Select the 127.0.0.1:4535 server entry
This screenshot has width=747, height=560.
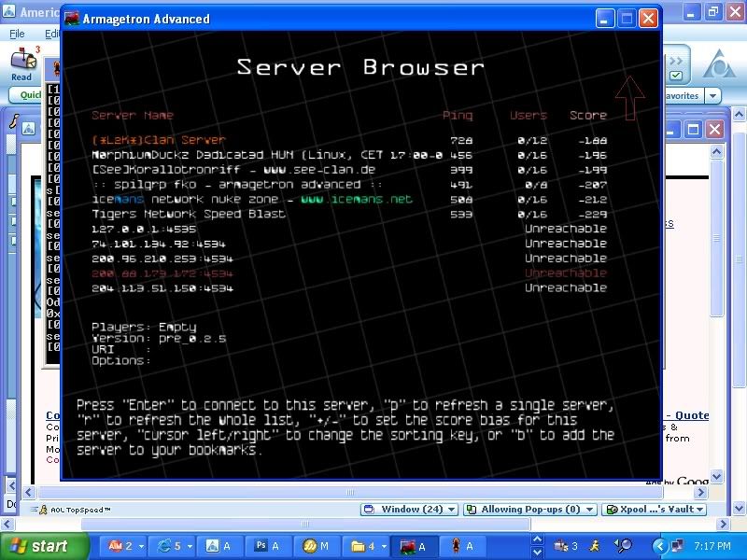coord(349,229)
